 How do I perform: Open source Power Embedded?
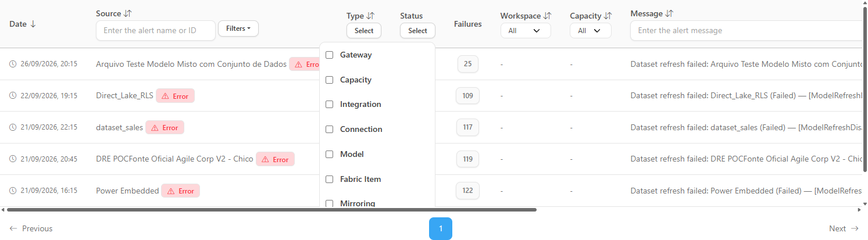[x=127, y=191]
